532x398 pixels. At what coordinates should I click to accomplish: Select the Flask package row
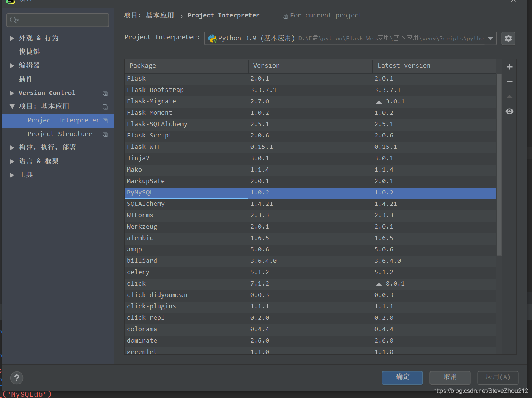pos(311,79)
